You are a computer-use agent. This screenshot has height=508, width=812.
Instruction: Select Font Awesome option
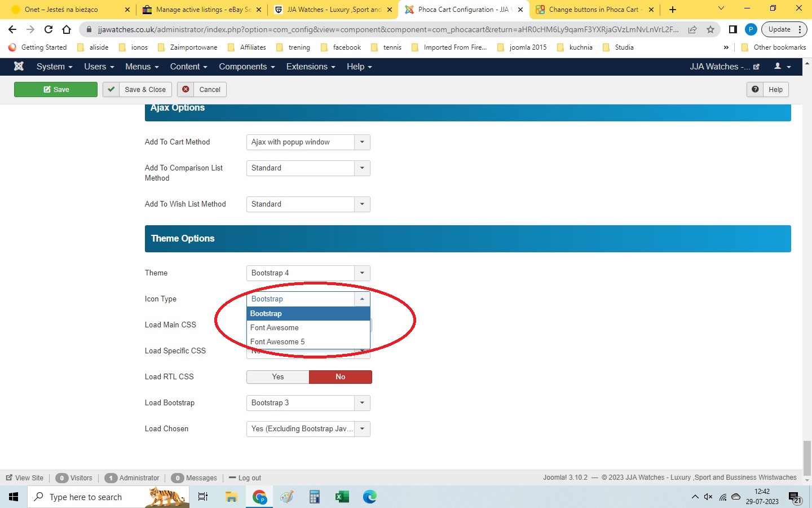(308, 328)
